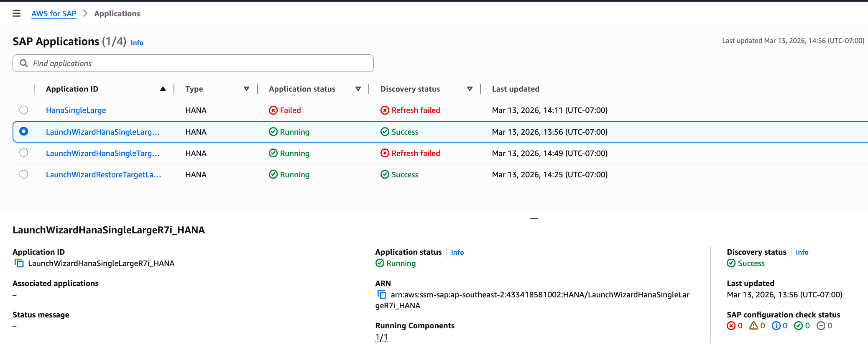868x358 pixels.
Task: Open the HanaSingleLarge application link
Action: [x=76, y=110]
